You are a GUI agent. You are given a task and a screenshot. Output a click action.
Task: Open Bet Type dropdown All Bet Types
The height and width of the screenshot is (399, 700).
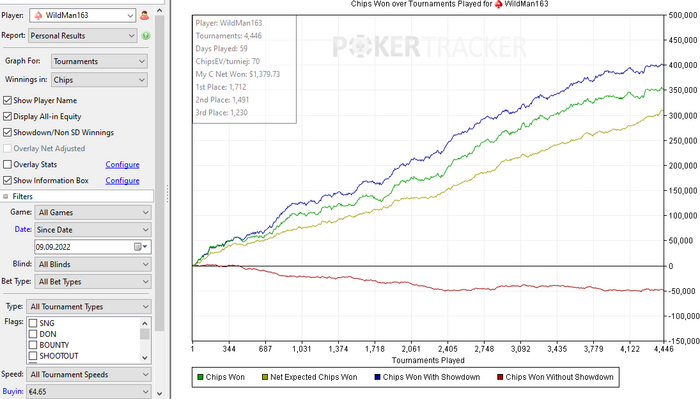point(93,282)
